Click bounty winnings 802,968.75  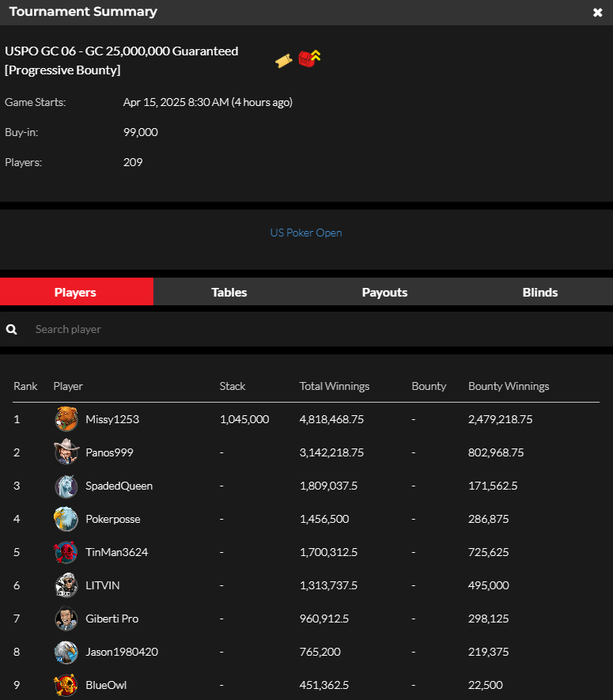point(496,452)
